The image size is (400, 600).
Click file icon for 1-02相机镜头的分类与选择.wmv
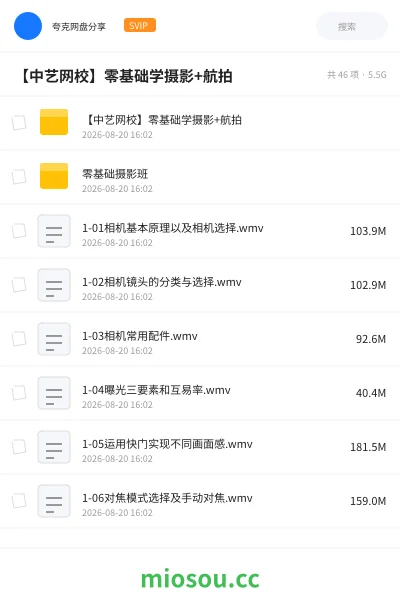[x=54, y=285]
